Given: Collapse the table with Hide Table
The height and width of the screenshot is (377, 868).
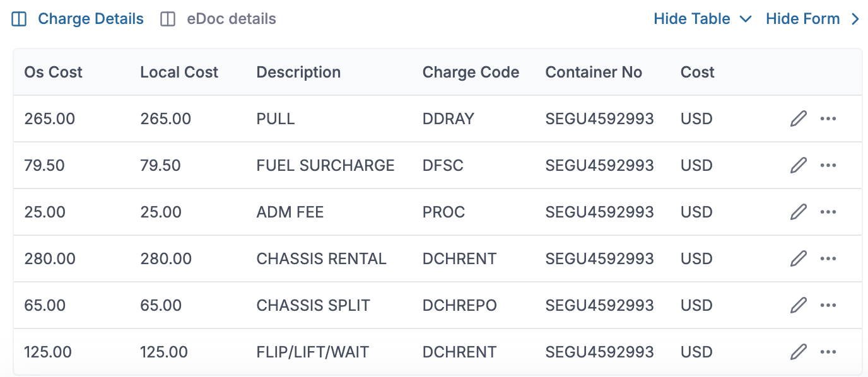Looking at the screenshot, I should [x=702, y=19].
